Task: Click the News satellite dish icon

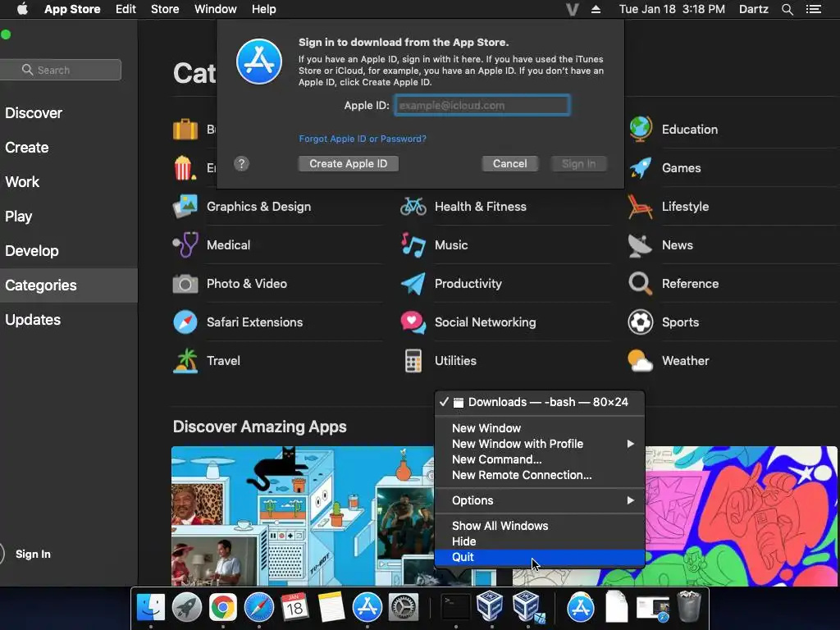Action: pyautogui.click(x=640, y=244)
